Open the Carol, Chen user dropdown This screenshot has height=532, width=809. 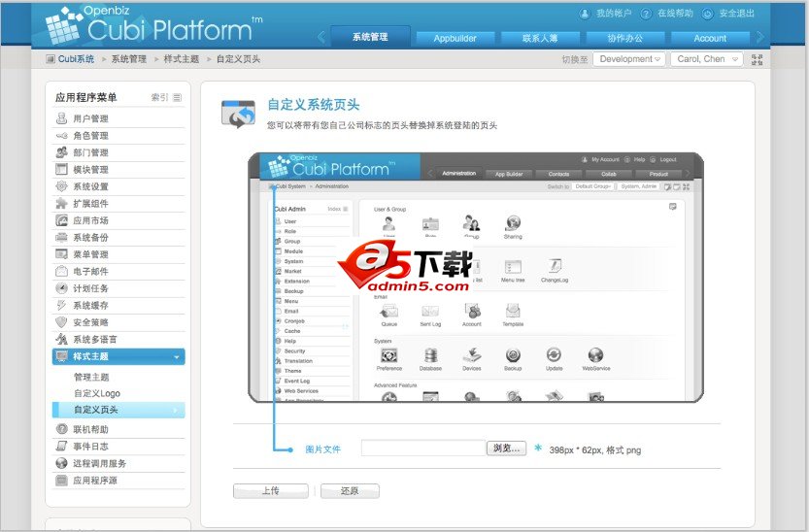(706, 59)
